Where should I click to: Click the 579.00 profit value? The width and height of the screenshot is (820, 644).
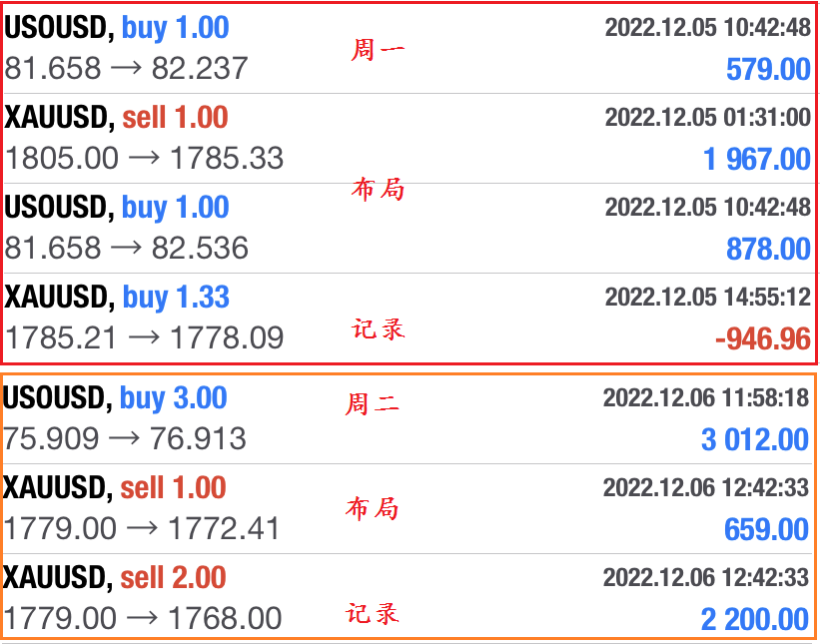pos(768,70)
